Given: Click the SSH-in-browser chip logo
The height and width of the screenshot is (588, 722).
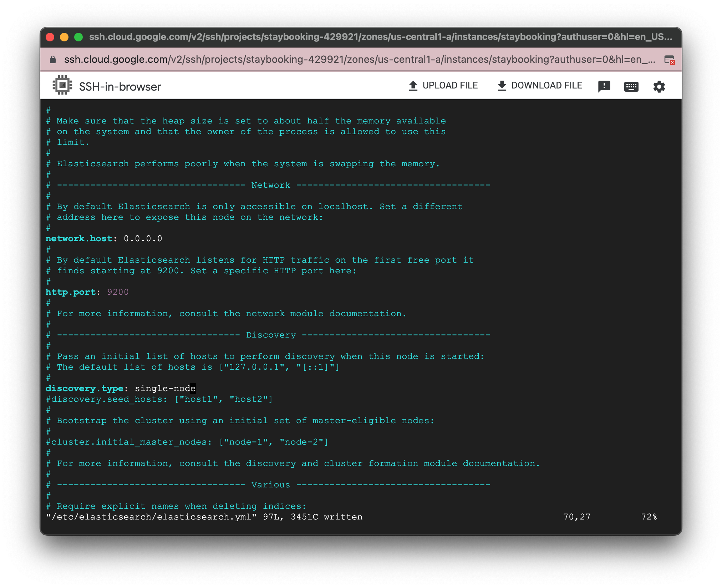Looking at the screenshot, I should [x=62, y=85].
